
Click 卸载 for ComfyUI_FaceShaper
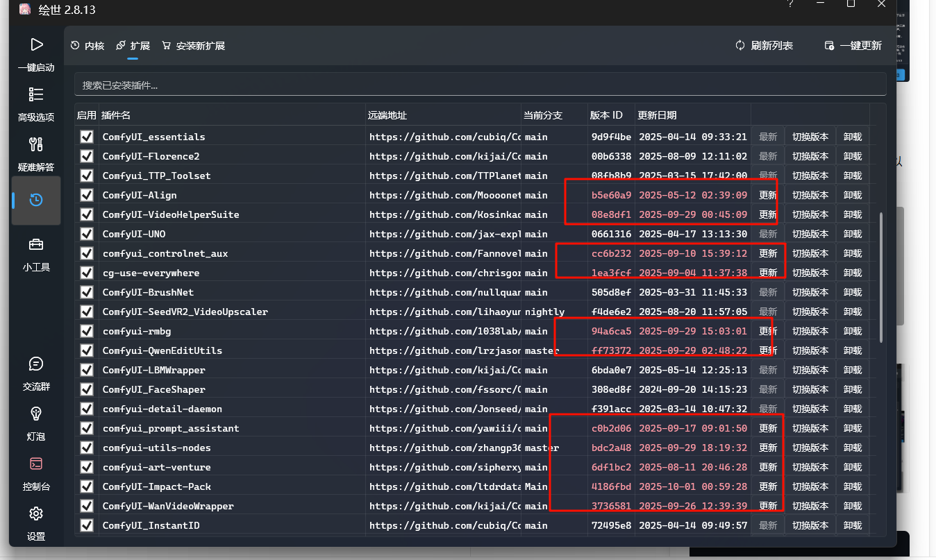pos(853,389)
